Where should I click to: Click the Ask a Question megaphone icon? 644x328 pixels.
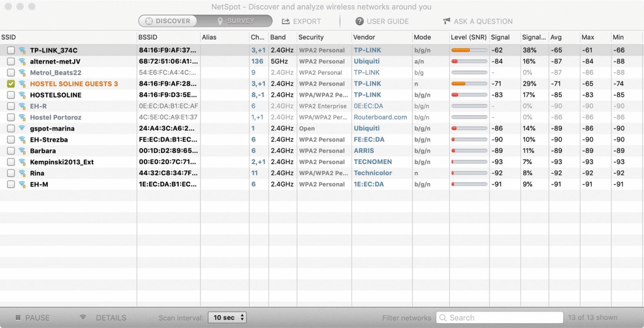(447, 21)
